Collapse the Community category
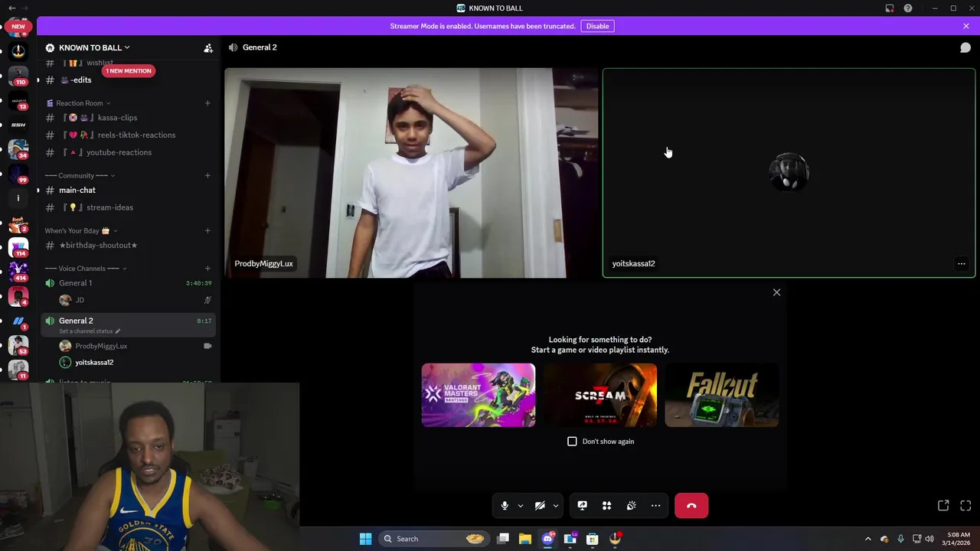 (80, 176)
